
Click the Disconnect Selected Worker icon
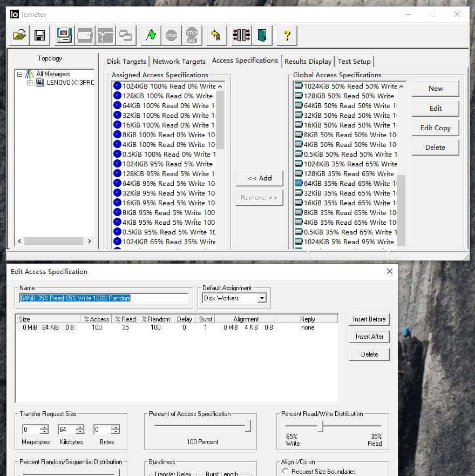[x=241, y=36]
